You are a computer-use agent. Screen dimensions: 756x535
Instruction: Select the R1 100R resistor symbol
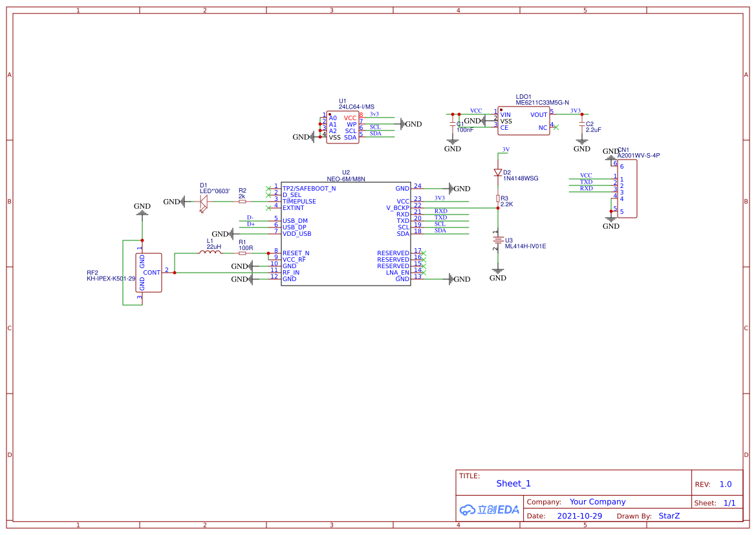(x=243, y=253)
